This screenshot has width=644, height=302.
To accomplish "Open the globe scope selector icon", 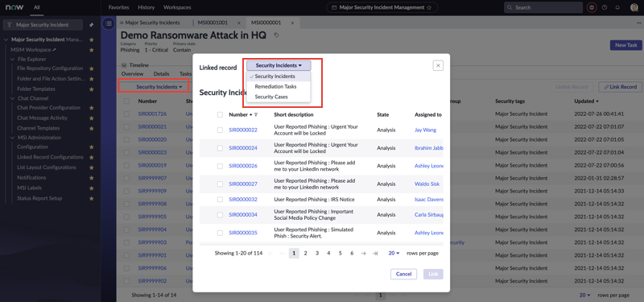I will (x=592, y=7).
